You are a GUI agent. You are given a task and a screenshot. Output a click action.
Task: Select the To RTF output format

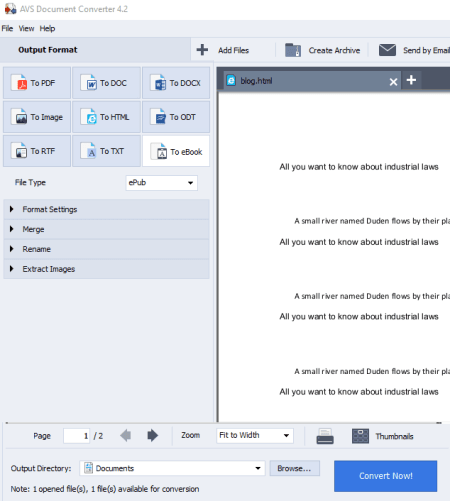37,151
